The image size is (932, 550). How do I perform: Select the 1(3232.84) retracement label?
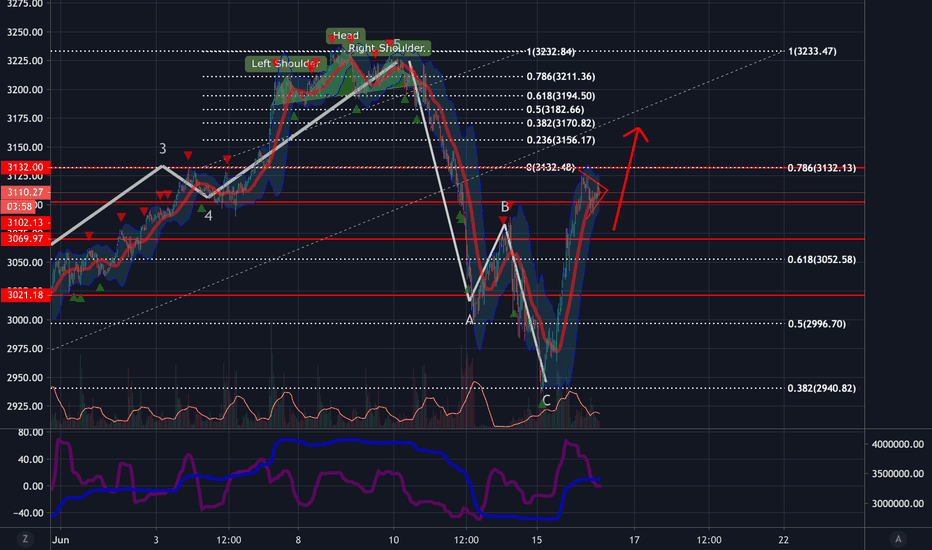pos(550,52)
